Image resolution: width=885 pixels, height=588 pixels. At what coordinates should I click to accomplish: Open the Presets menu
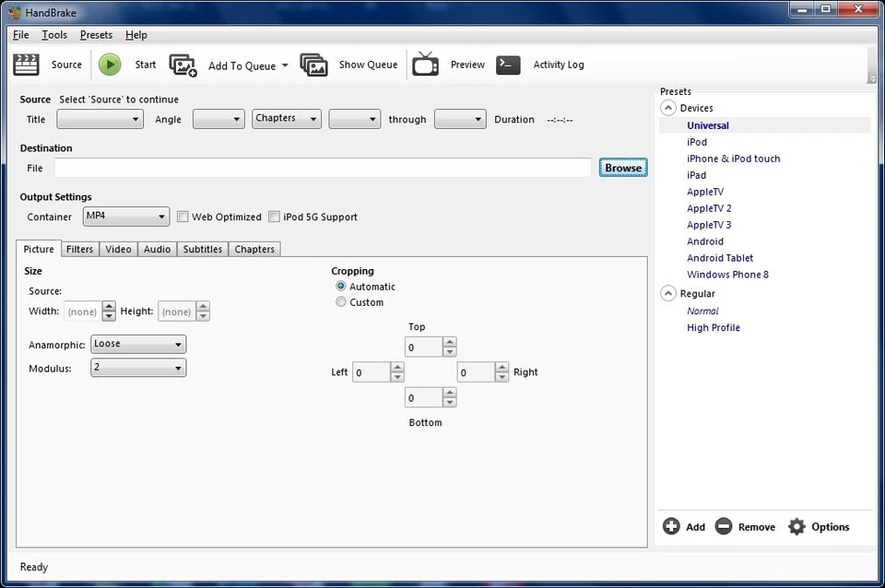(96, 34)
